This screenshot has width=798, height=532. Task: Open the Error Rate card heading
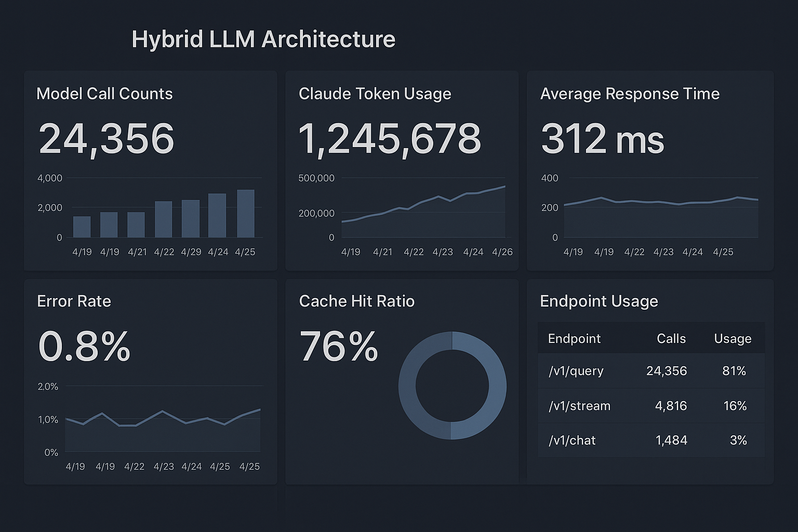[x=74, y=301]
